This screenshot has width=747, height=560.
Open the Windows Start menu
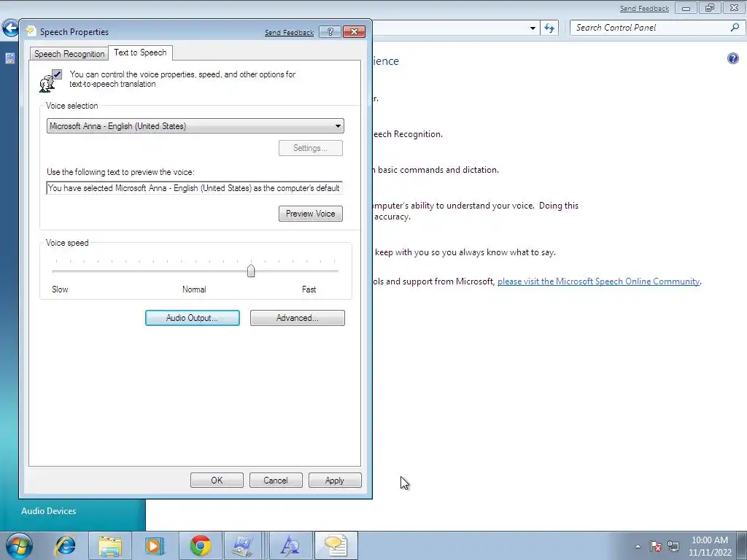coord(19,545)
